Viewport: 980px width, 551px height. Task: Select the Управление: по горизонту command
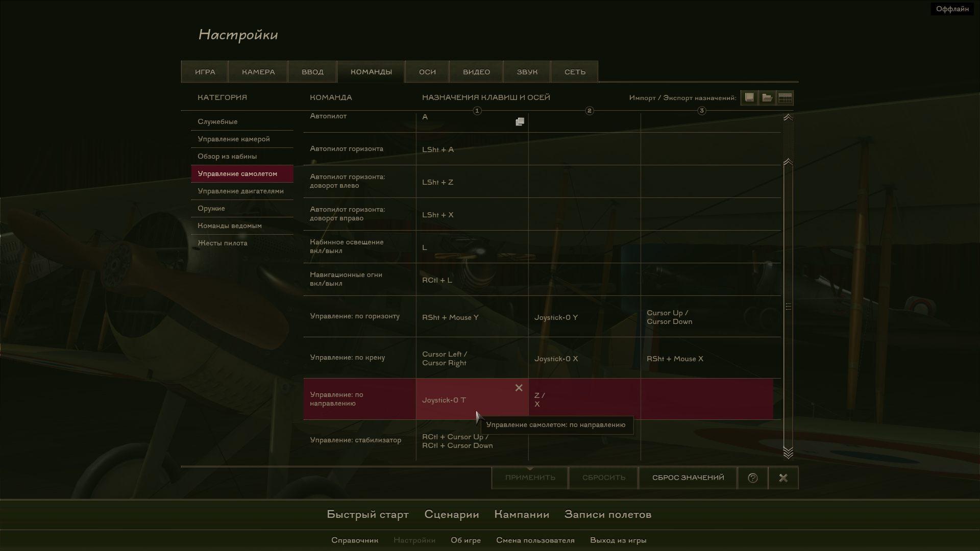[x=359, y=317]
